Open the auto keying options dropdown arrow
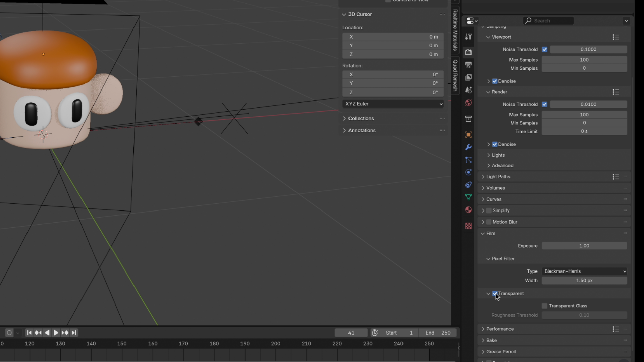This screenshot has height=362, width=644. click(x=18, y=333)
